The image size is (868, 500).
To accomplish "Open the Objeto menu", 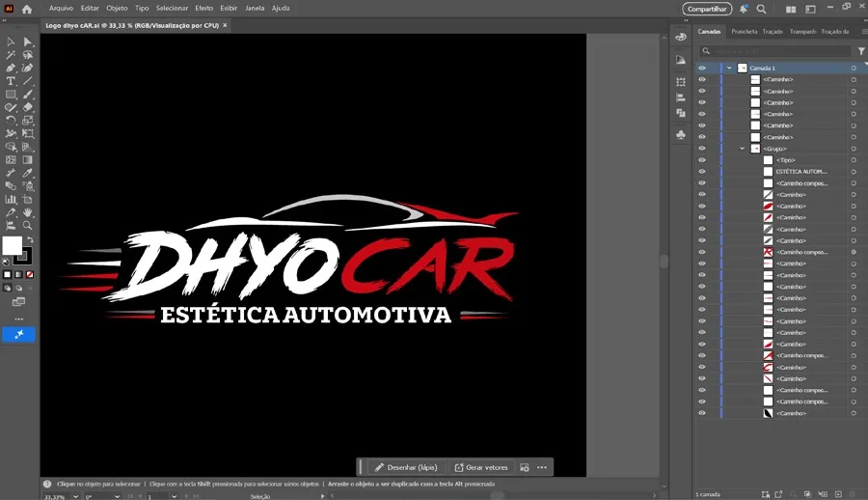I will tap(117, 9).
